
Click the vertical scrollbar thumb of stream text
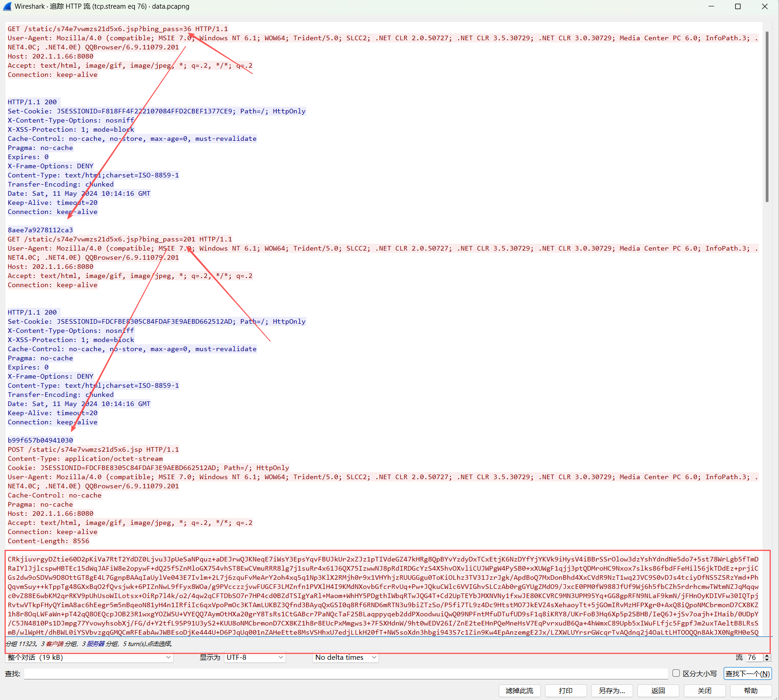point(767,117)
